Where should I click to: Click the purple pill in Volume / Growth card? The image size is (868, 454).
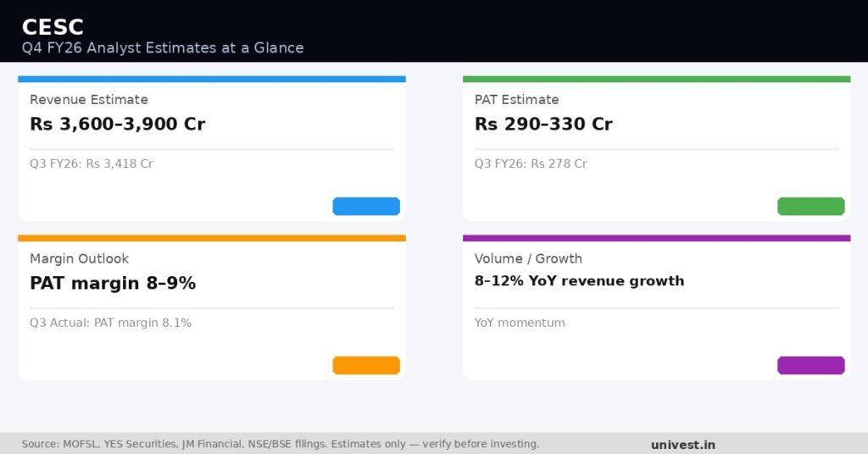811,366
